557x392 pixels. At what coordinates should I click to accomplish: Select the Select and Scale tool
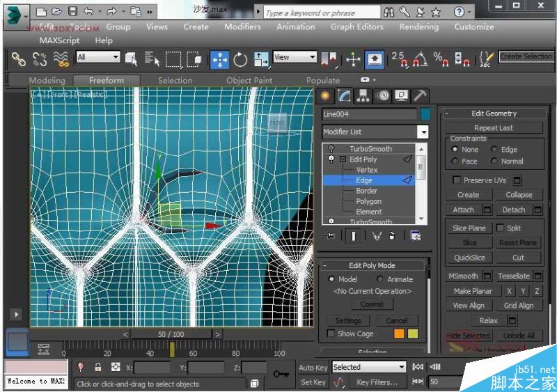(261, 59)
